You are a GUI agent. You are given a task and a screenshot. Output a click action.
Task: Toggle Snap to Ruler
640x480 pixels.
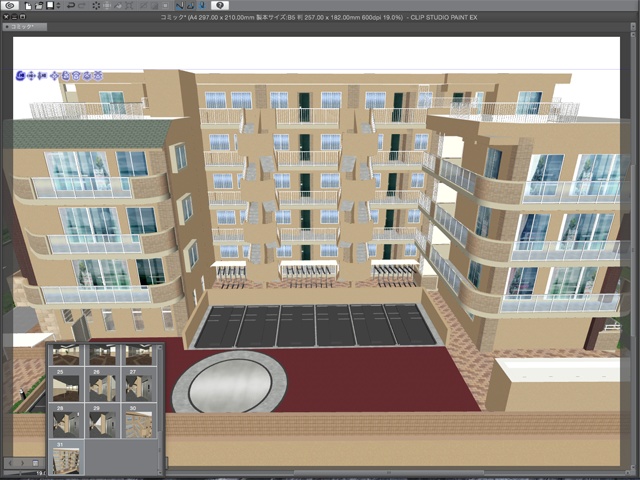(x=180, y=6)
